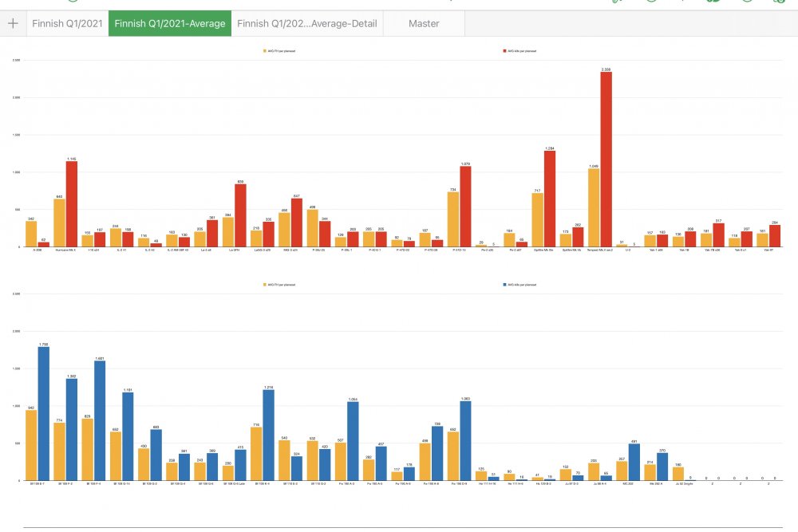Viewport: 798px width, 532px height.
Task: Go to the Master sheet tab
Action: point(424,23)
